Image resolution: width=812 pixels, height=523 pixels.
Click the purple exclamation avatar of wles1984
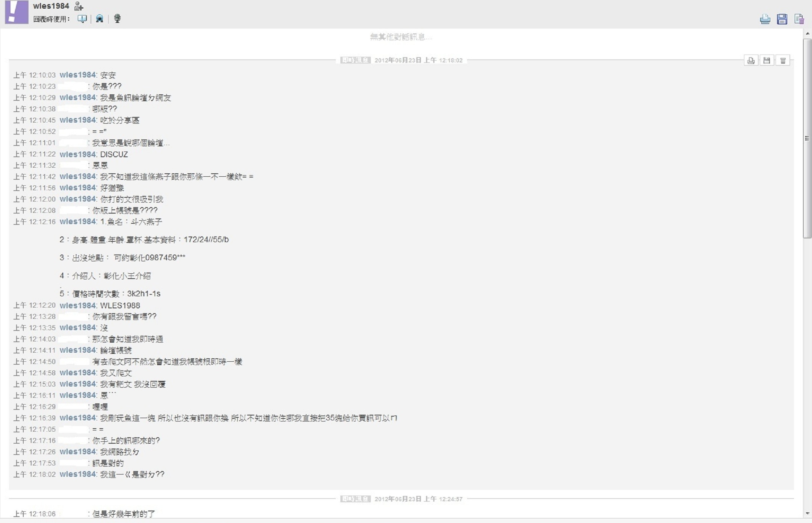pos(17,12)
